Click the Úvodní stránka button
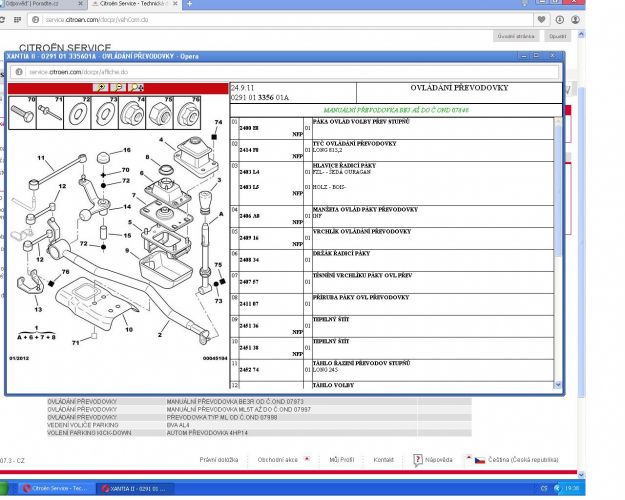 click(x=516, y=36)
